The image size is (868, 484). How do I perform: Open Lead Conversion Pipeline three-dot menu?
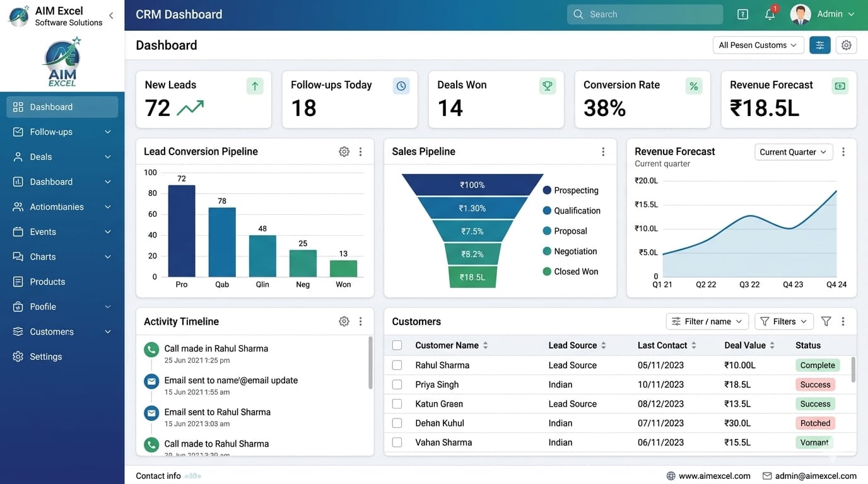click(x=360, y=151)
